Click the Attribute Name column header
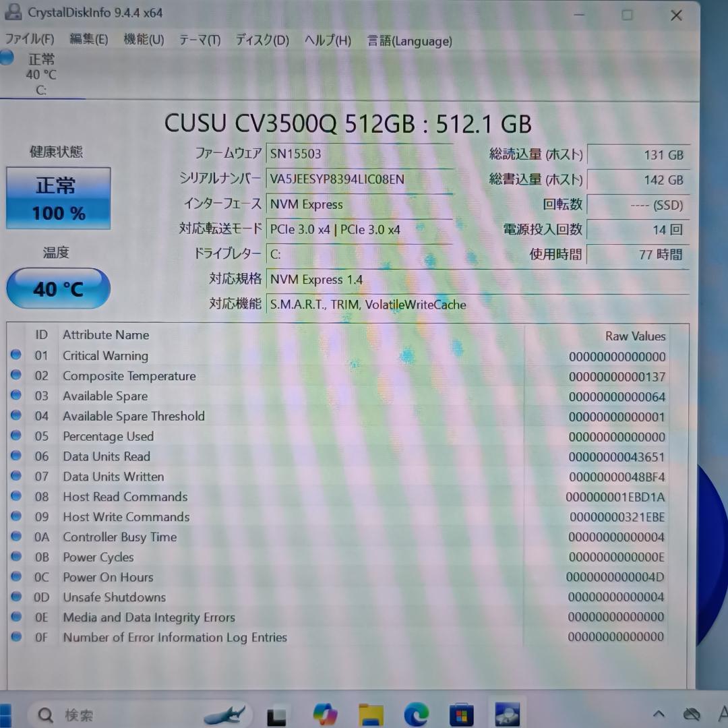Screen dimensions: 728x728 (x=106, y=335)
